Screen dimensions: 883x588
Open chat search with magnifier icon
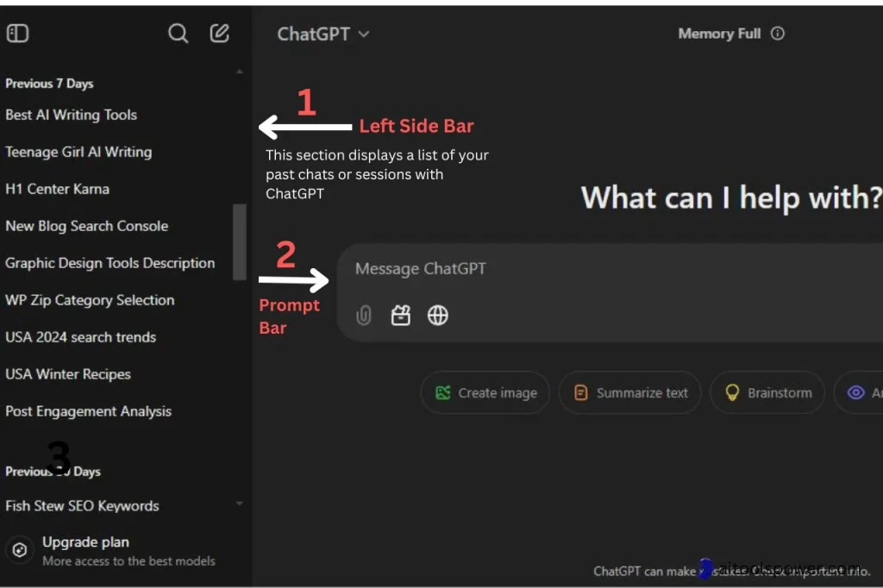point(178,34)
